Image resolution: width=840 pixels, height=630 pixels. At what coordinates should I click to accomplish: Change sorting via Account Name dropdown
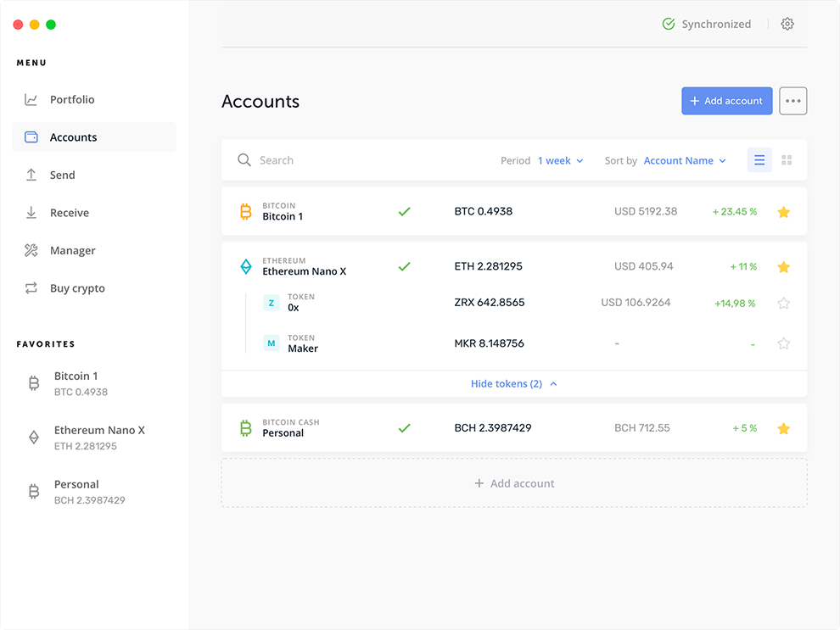(x=684, y=159)
